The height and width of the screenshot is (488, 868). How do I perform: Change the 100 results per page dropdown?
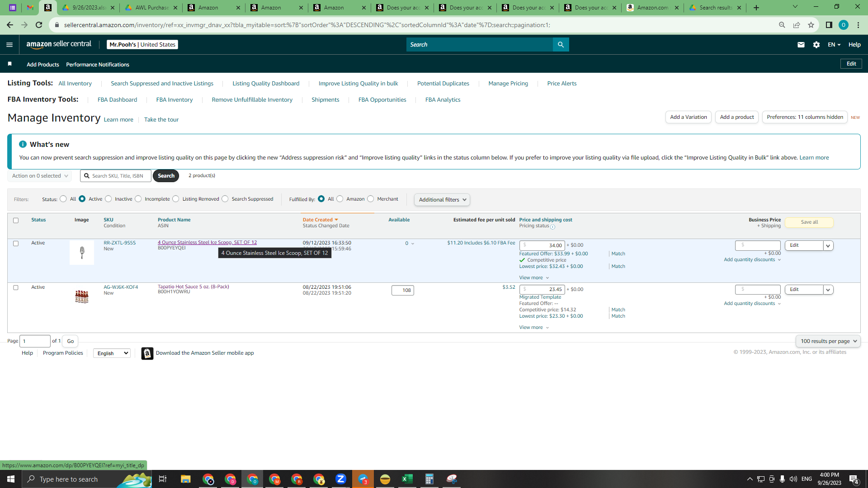pos(828,341)
